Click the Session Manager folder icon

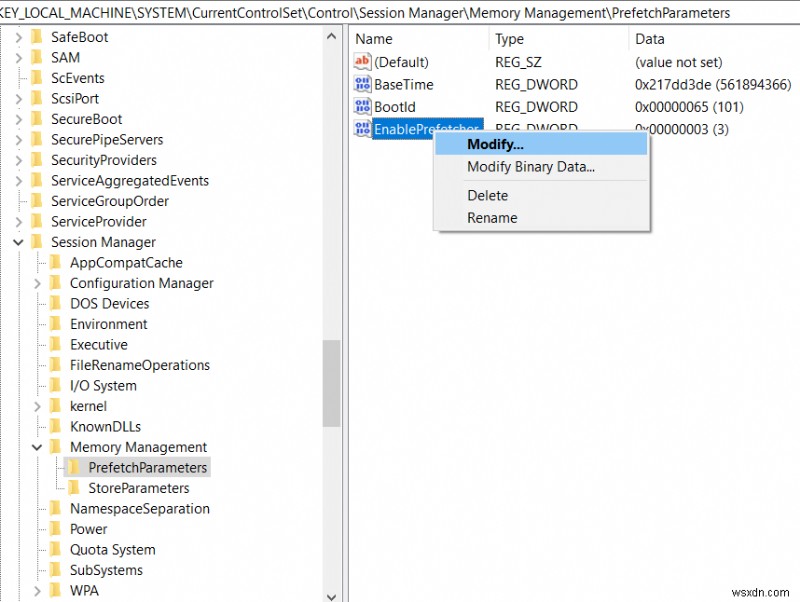[x=37, y=242]
